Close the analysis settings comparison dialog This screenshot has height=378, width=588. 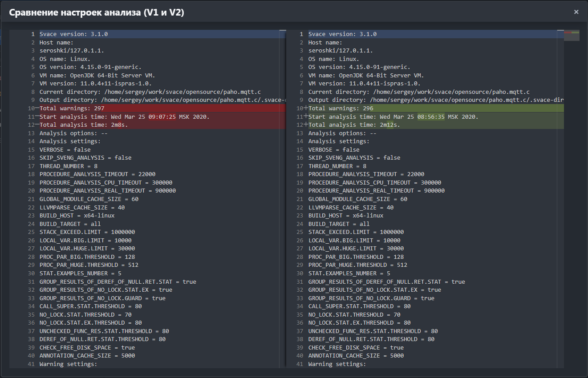(576, 12)
